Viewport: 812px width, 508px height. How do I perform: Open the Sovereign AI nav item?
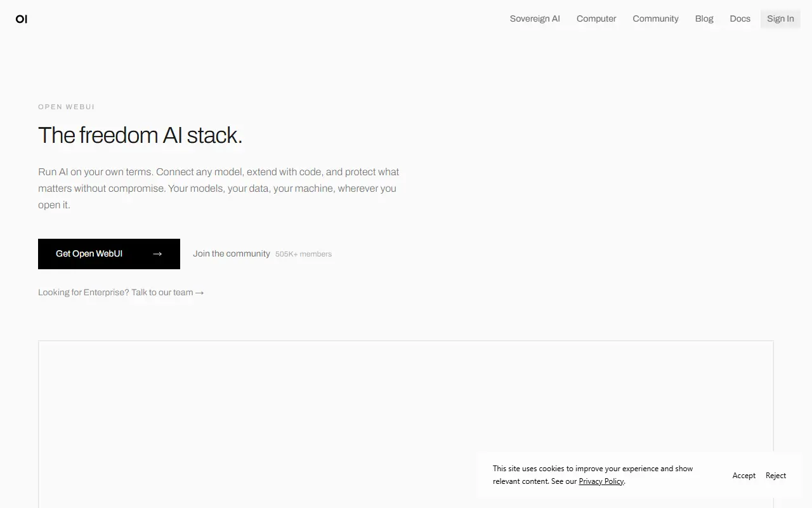[535, 19]
